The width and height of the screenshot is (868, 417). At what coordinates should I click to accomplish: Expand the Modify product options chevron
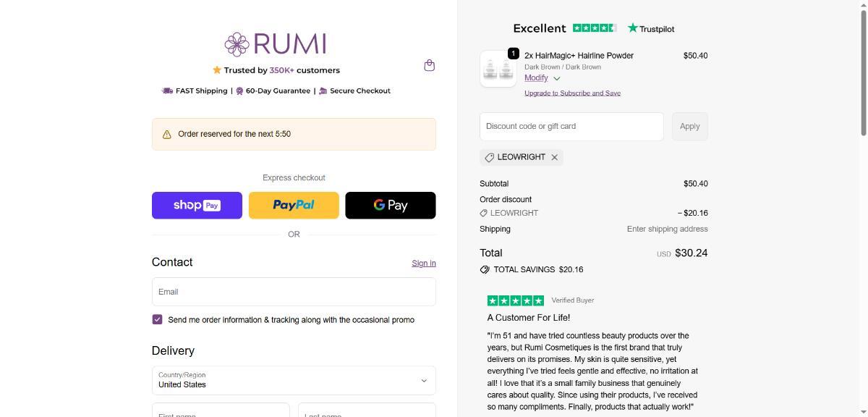pos(556,78)
